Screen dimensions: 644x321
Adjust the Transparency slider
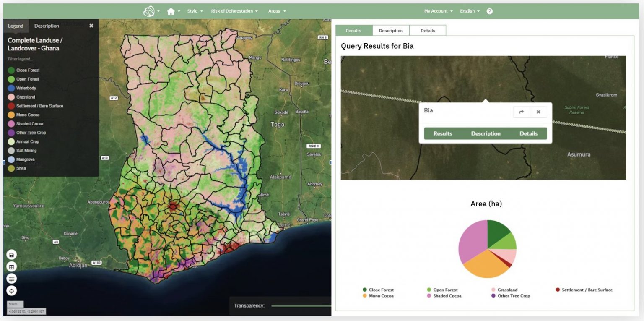click(301, 306)
